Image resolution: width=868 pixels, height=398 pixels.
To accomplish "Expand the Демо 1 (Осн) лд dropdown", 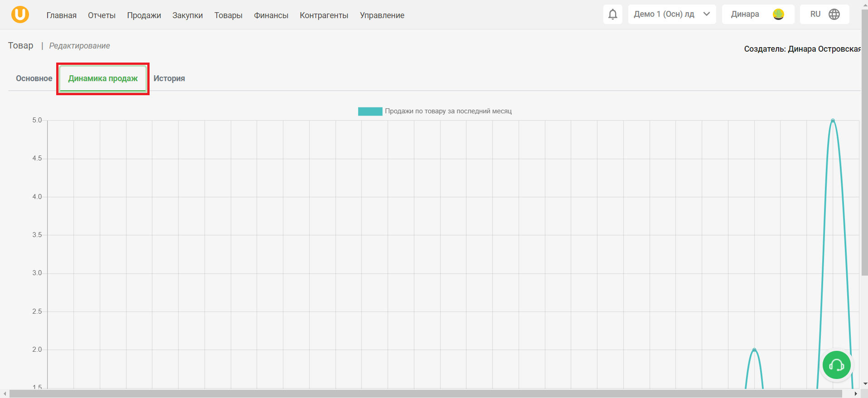I will [x=672, y=14].
